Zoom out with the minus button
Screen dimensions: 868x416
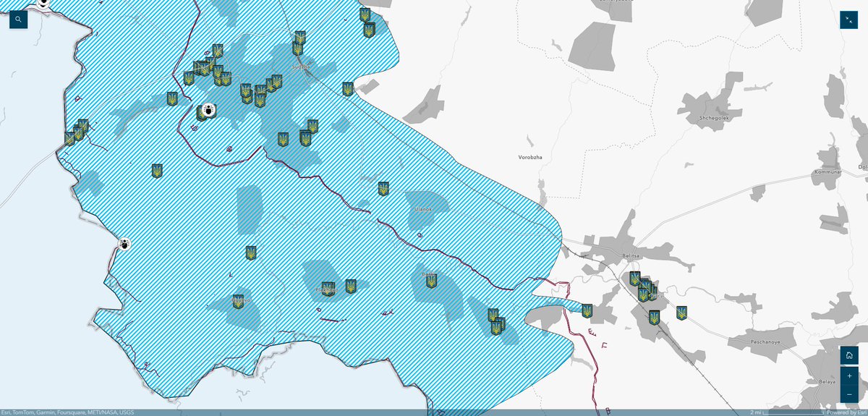pos(848,394)
